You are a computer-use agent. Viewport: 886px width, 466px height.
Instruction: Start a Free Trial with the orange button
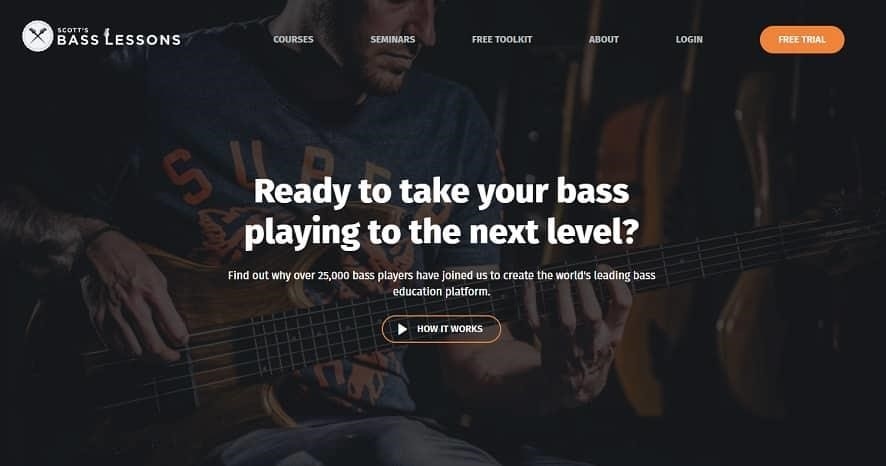(x=802, y=40)
